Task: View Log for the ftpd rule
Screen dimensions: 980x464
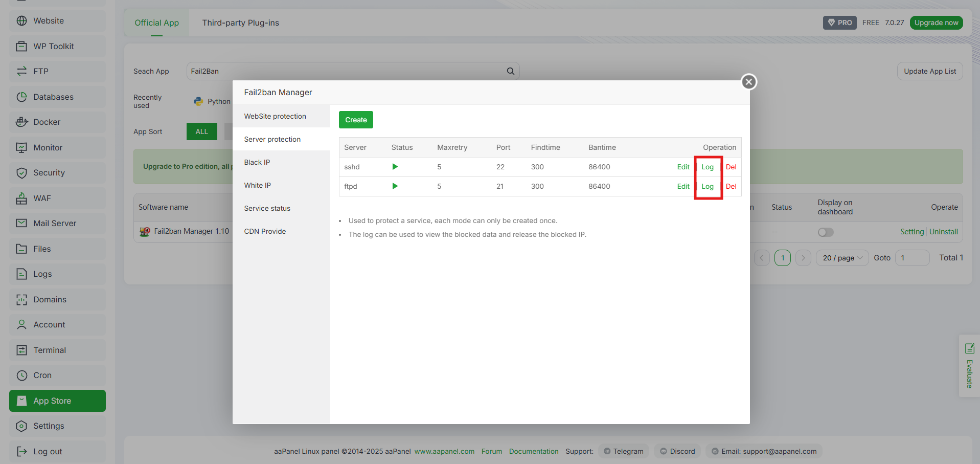Action: tap(708, 186)
